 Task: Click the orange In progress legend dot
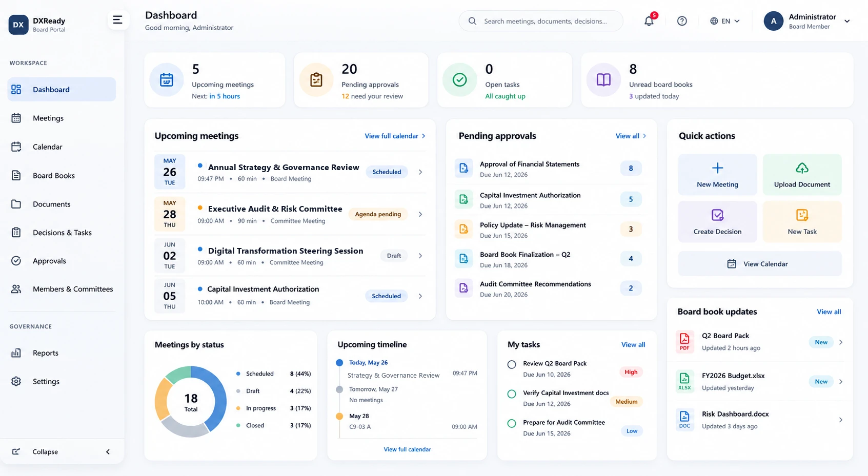tap(238, 408)
